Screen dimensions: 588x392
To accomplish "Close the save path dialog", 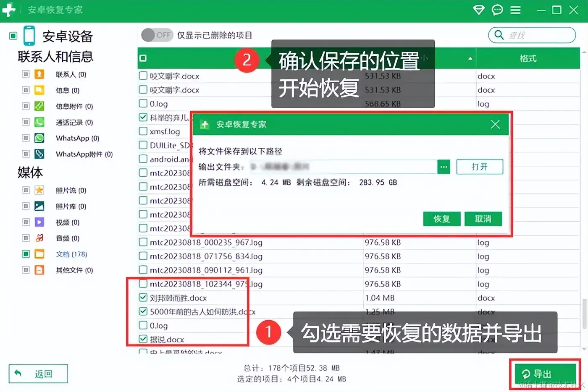I will 495,124.
